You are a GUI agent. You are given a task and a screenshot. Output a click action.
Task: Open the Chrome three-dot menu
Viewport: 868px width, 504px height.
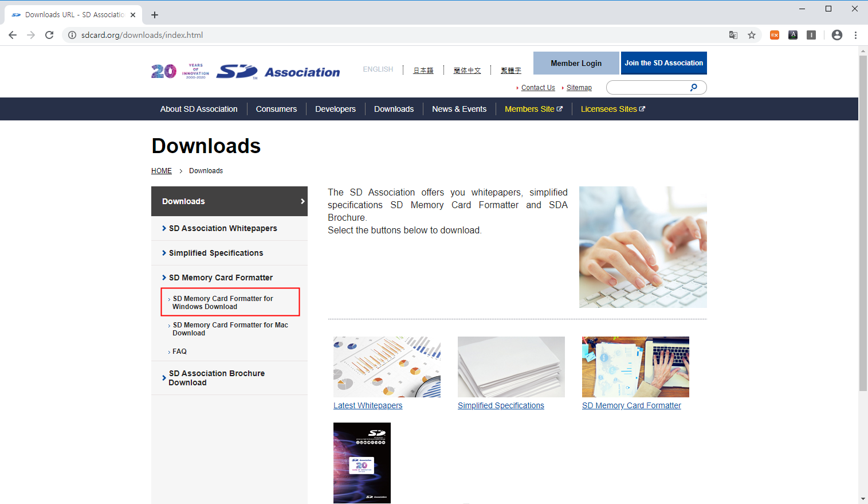coord(855,35)
